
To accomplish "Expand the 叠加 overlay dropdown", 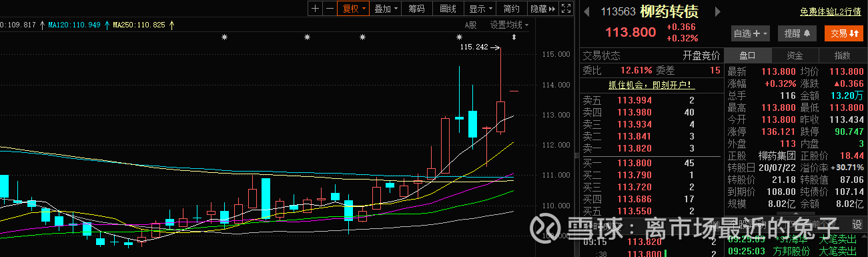I will point(386,9).
